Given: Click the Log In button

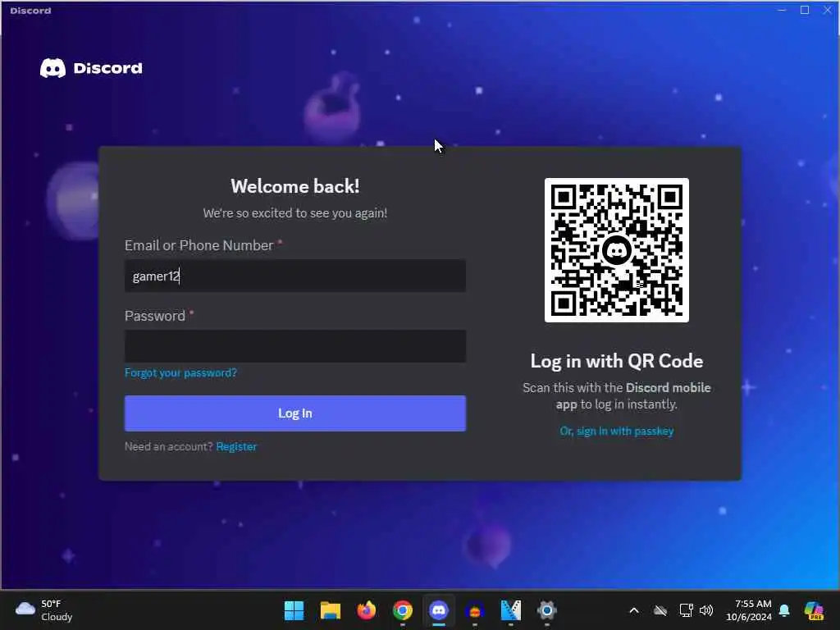Looking at the screenshot, I should click(295, 413).
